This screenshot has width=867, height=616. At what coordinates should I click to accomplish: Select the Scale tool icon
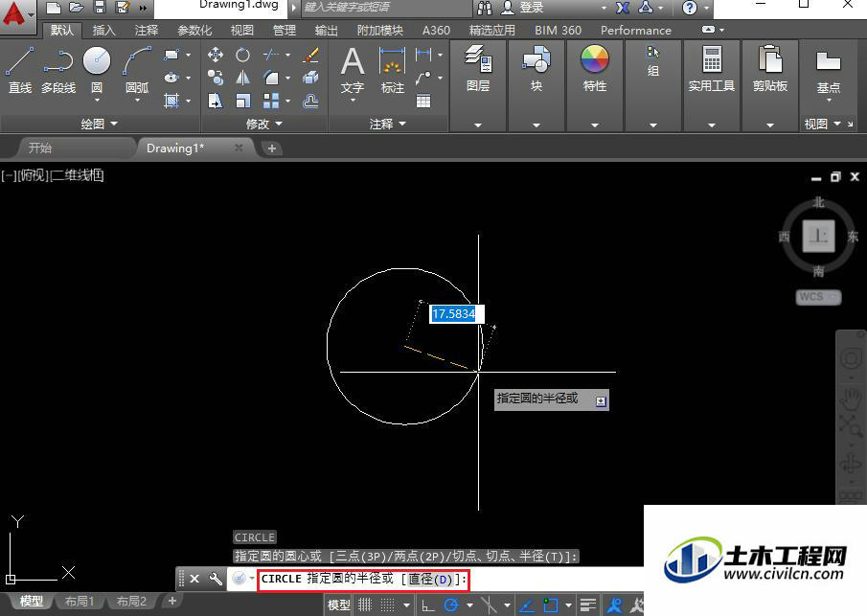point(242,101)
